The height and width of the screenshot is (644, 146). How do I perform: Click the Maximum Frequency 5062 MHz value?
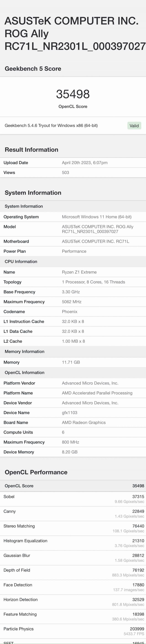tap(71, 302)
